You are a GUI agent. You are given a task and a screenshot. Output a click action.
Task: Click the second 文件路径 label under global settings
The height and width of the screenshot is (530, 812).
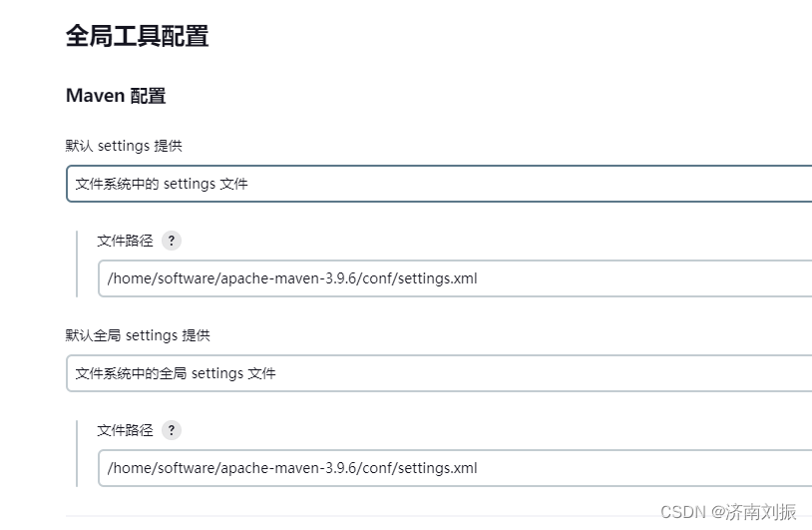pos(126,430)
